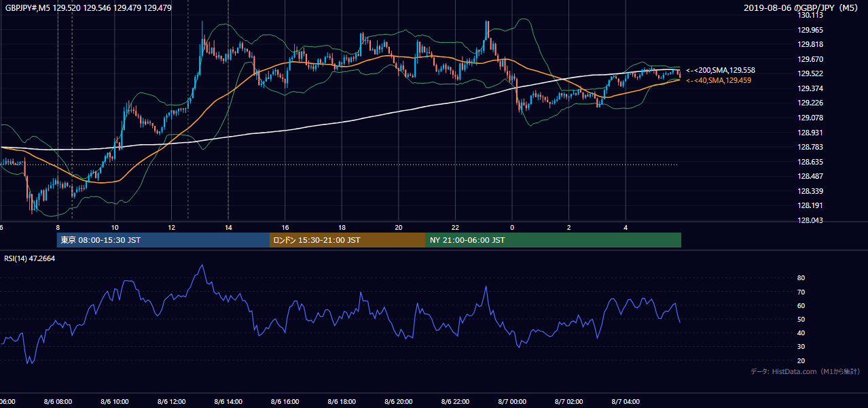This screenshot has height=408, width=868.
Task: Click the 129.965 price axis label
Action: point(811,30)
